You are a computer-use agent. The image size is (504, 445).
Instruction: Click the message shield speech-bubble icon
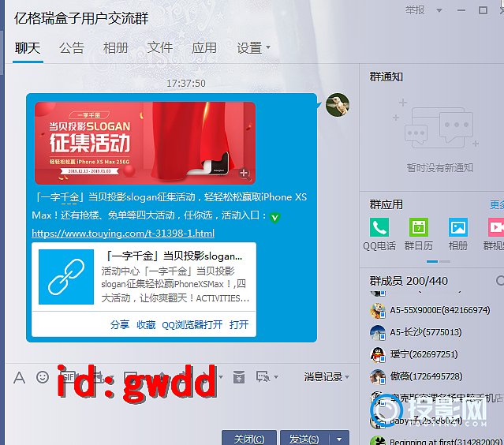263,376
